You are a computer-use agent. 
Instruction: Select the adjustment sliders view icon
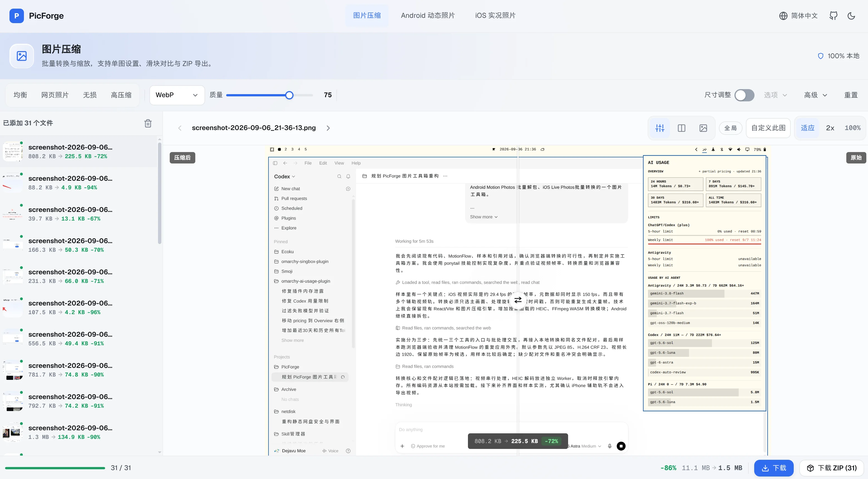coord(660,128)
